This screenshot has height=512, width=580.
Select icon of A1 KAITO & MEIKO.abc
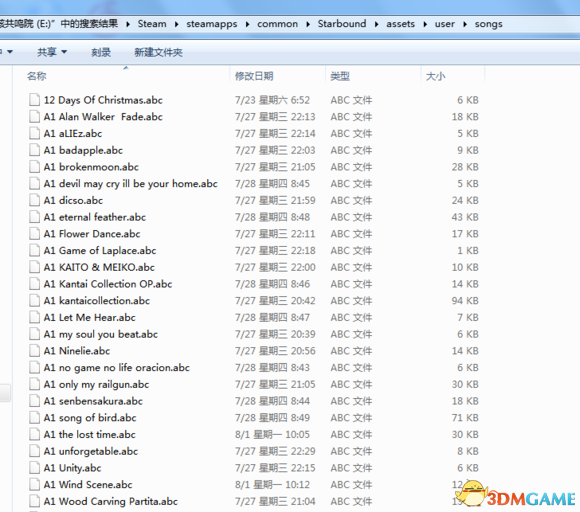34,267
